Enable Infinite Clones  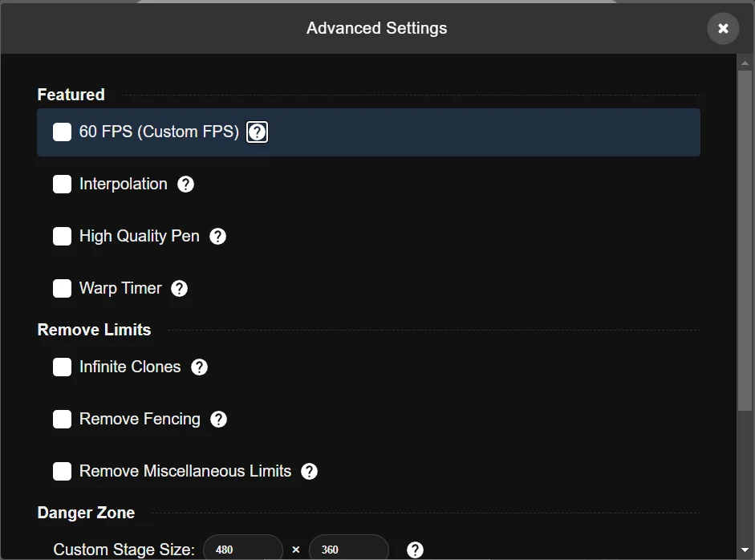(x=62, y=367)
